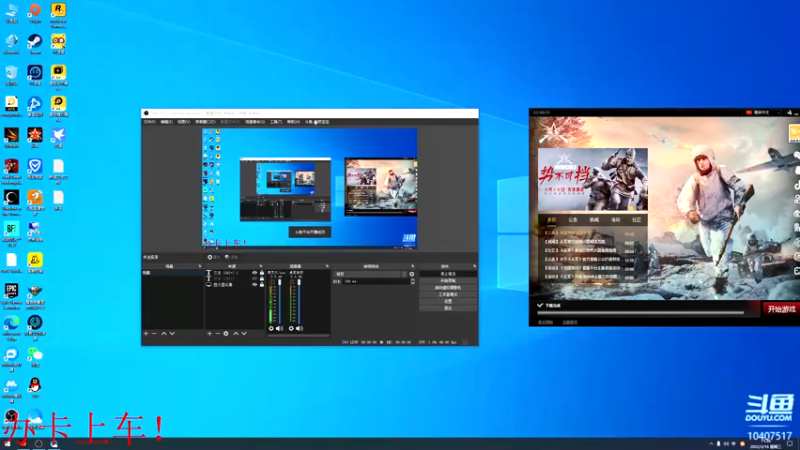Pop out controls dock icon
This screenshot has width=800, height=450.
474,266
